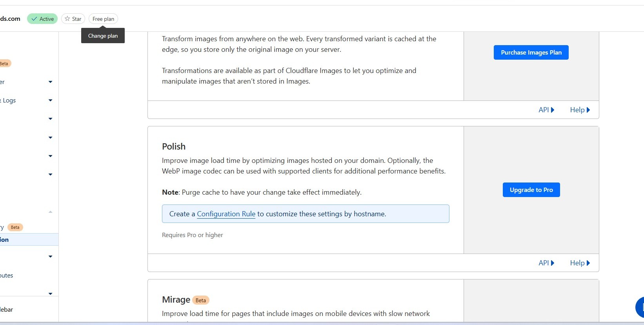The image size is (644, 325).
Task: Open the sidebar item with Beta badge above the highlighted item
Action: 12,227
